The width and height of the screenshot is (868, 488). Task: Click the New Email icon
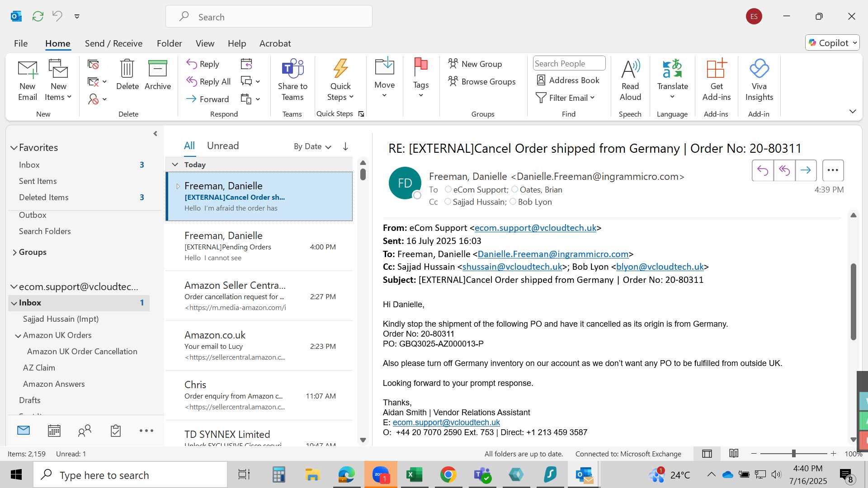coord(28,80)
